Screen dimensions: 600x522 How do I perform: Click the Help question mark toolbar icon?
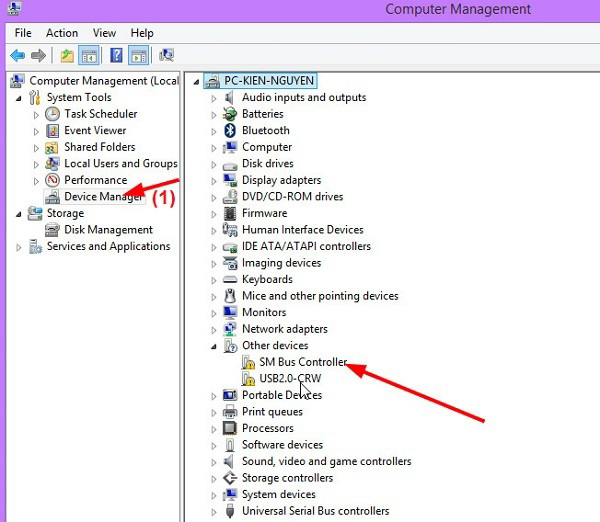[116, 56]
